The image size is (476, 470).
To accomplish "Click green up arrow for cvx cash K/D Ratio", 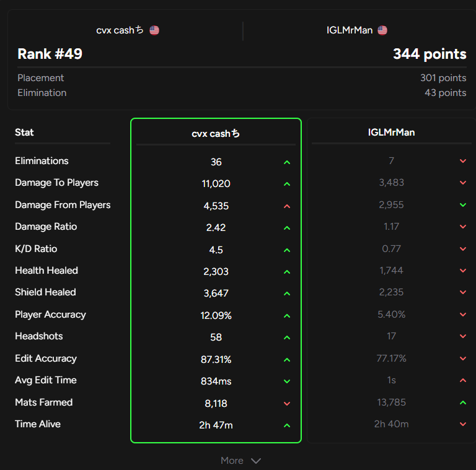I will 287,250.
